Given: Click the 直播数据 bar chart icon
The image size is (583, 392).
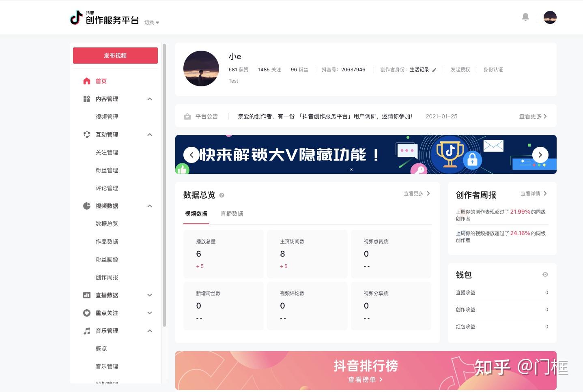Looking at the screenshot, I should (87, 295).
